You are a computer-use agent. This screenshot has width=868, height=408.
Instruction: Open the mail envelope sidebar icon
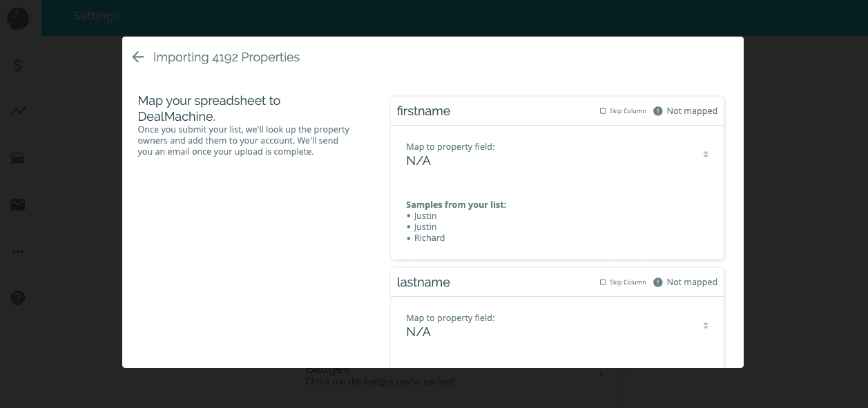[18, 205]
